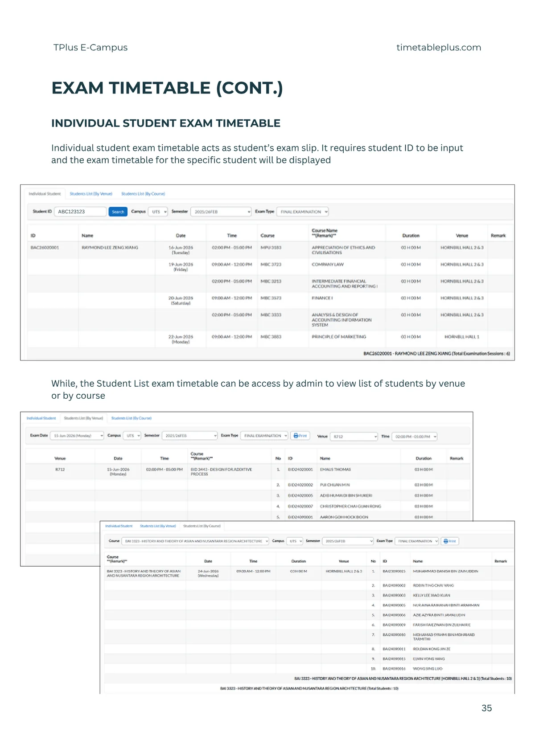Click student name ROLDAN KONG JIN ZE
This screenshot has width=535, height=756.
pos(432,649)
